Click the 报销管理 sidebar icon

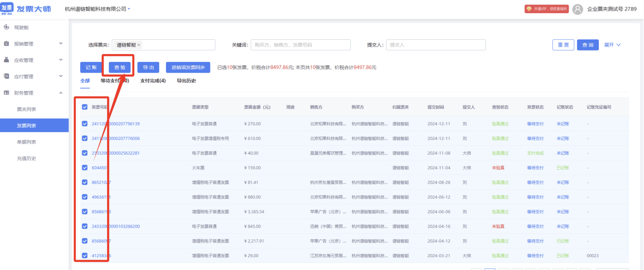[x=6, y=43]
